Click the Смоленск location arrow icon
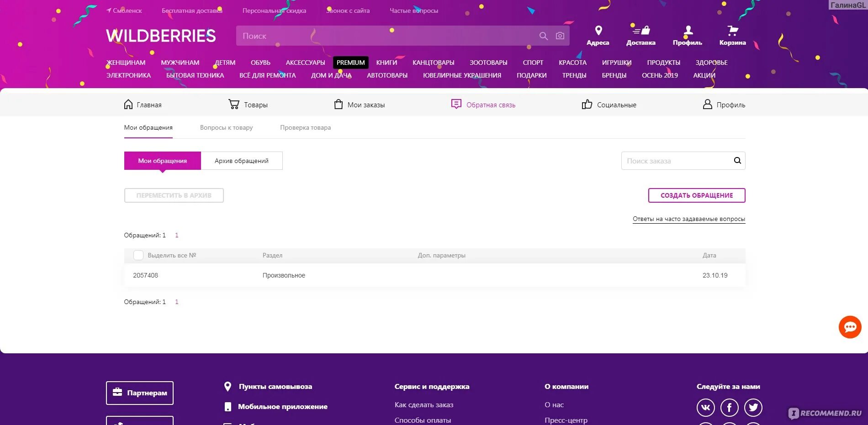Viewport: 868px width, 425px height. (x=109, y=10)
